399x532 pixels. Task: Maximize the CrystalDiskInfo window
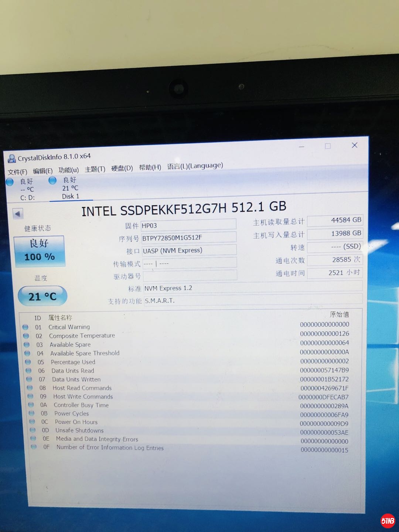[328, 146]
